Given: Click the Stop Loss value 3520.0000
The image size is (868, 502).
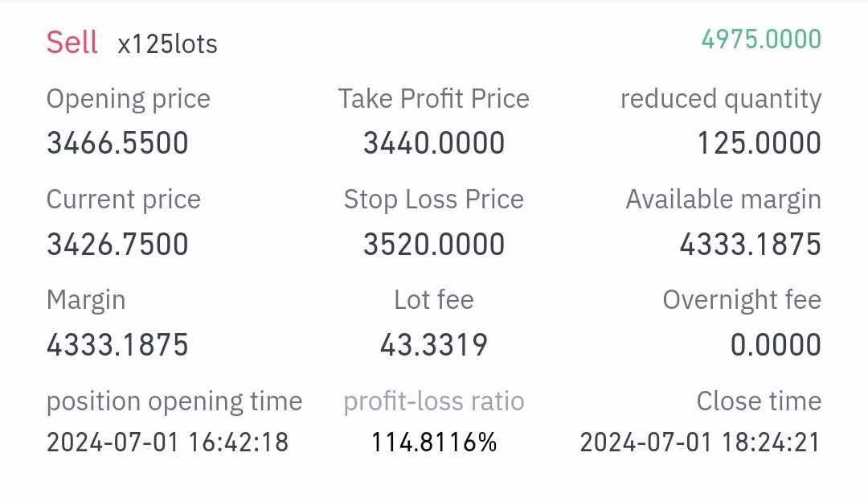Looking at the screenshot, I should [x=434, y=244].
